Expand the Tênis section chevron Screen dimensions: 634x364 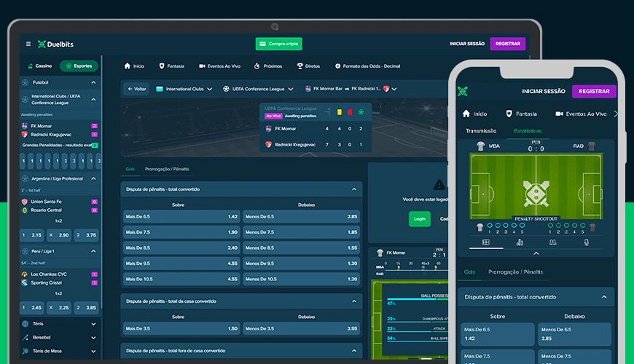coord(93,324)
